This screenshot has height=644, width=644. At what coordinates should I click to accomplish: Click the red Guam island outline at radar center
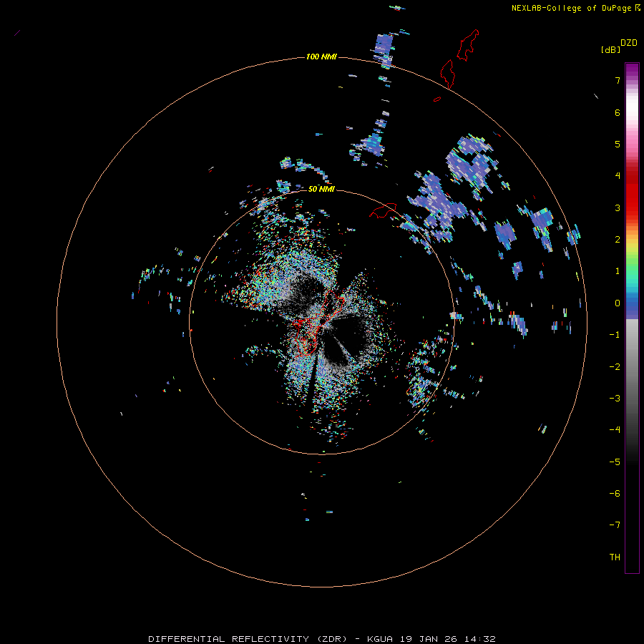click(318, 323)
